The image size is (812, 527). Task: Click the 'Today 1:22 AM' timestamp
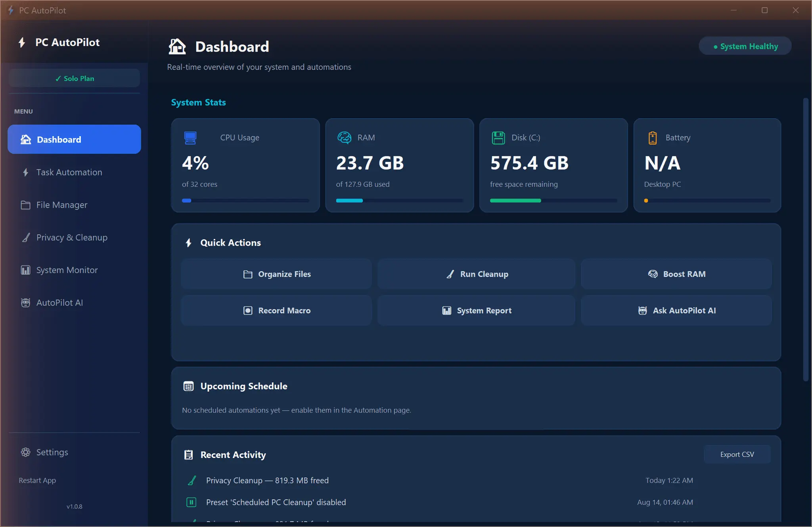(669, 481)
